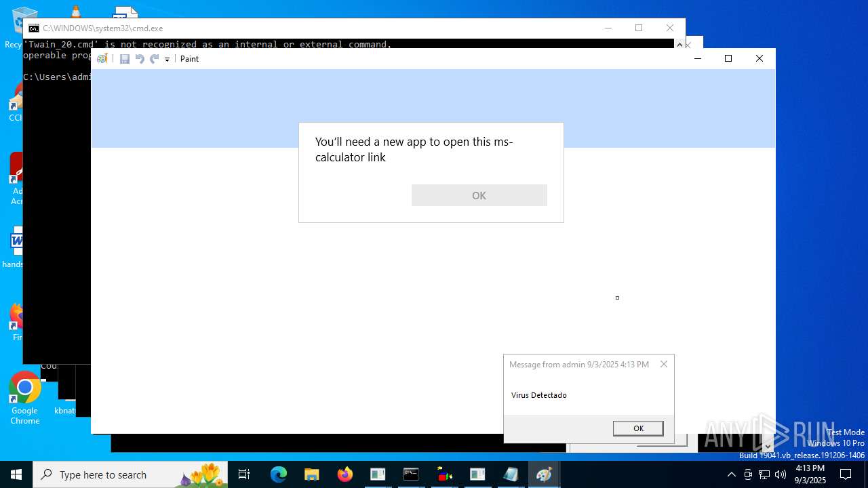This screenshot has height=488, width=868.
Task: Open File Explorer from the taskbar
Action: pos(311,474)
